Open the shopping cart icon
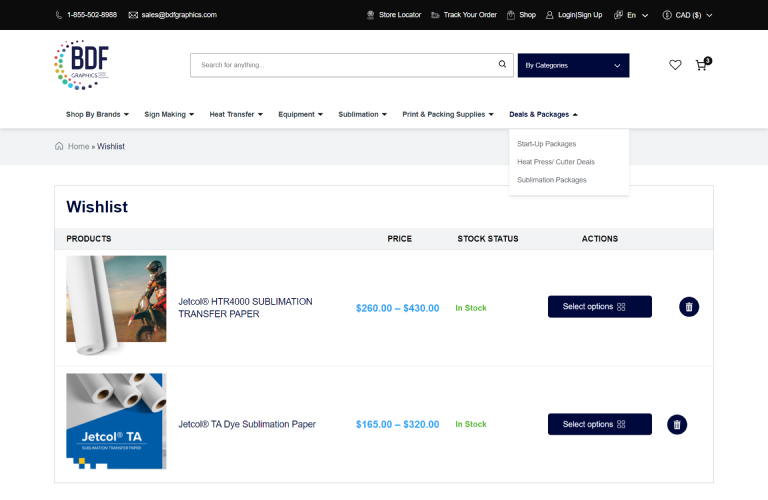This screenshot has width=768, height=500. 702,64
